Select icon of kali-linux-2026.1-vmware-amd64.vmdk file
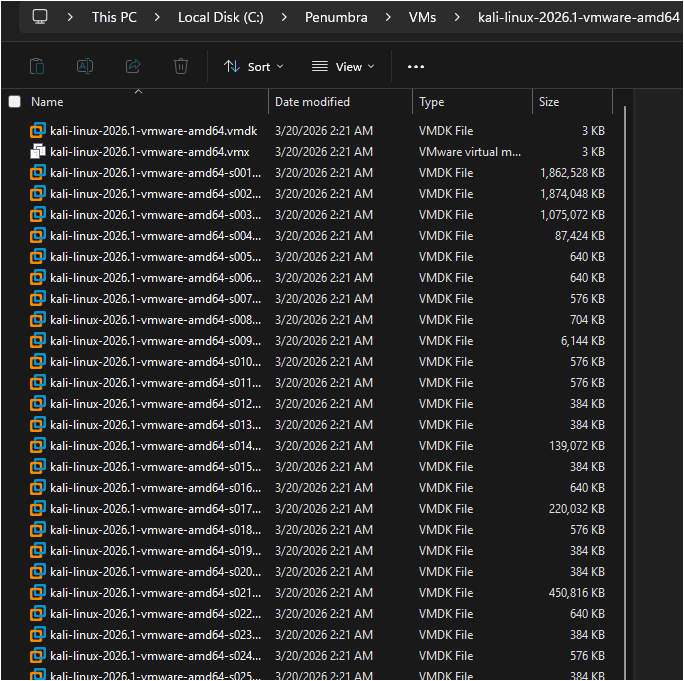This screenshot has height=681, width=684. (38, 130)
